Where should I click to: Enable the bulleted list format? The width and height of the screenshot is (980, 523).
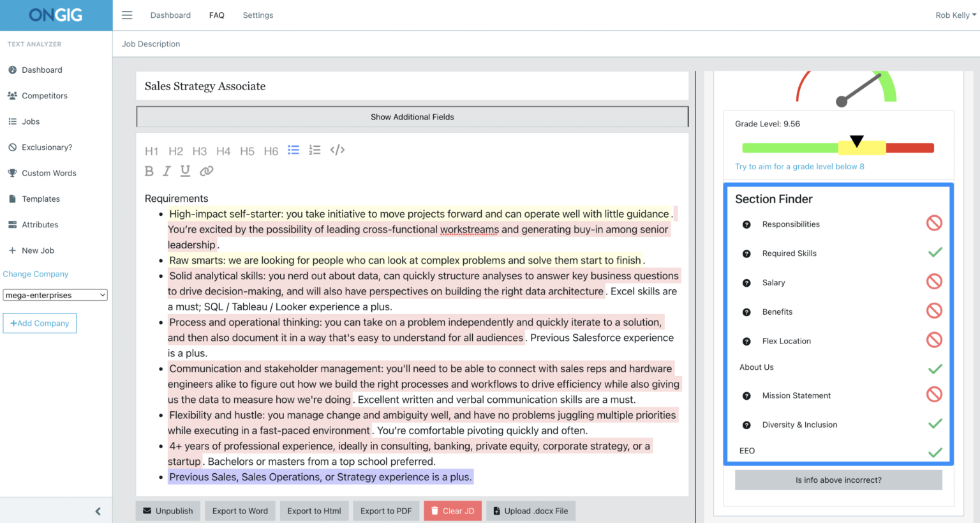(293, 149)
